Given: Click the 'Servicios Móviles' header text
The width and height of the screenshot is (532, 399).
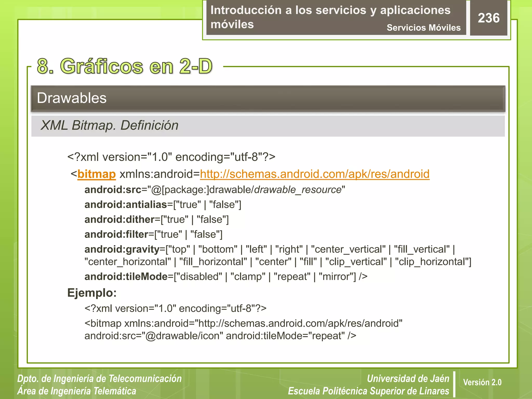Looking at the screenshot, I should point(424,28).
